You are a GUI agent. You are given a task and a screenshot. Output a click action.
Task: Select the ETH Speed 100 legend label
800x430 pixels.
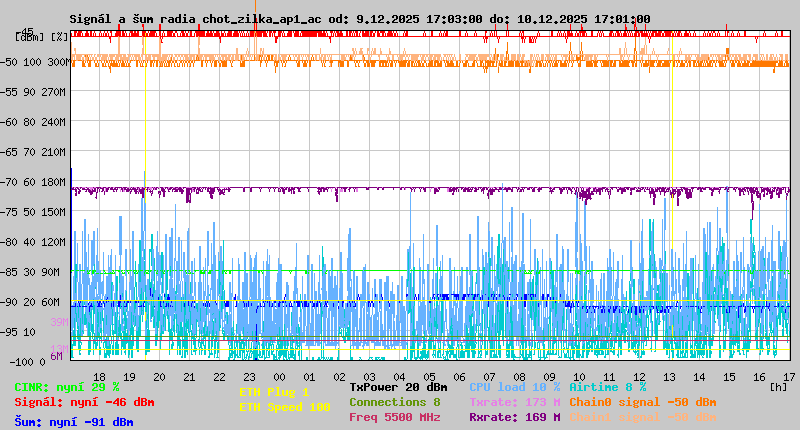click(x=284, y=407)
